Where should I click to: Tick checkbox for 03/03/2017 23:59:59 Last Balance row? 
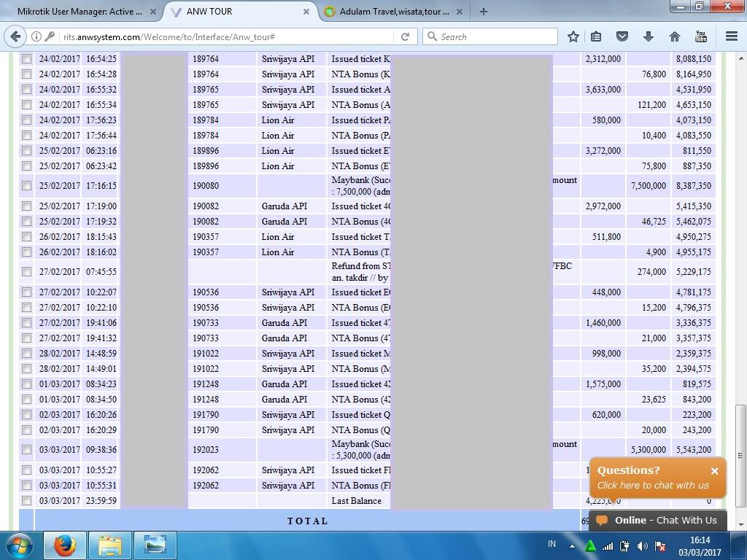27,501
